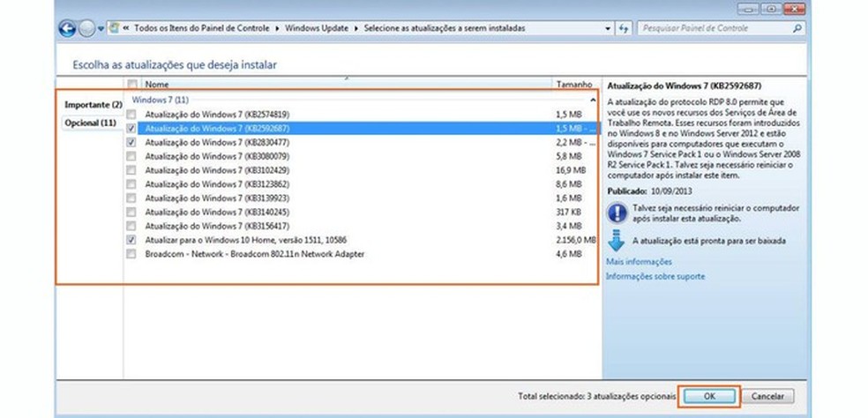Open the 'Informações sobre suporte' link
868x418 pixels.
pyautogui.click(x=655, y=276)
